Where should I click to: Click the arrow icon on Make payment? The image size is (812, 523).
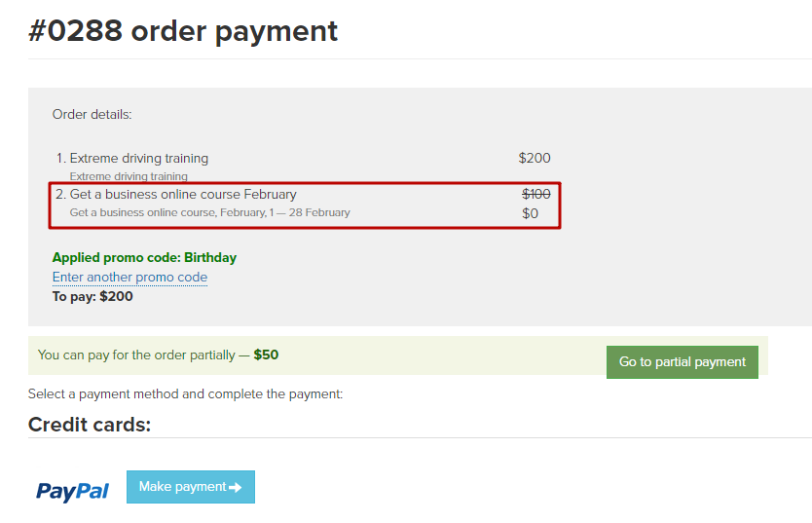pyautogui.click(x=235, y=487)
